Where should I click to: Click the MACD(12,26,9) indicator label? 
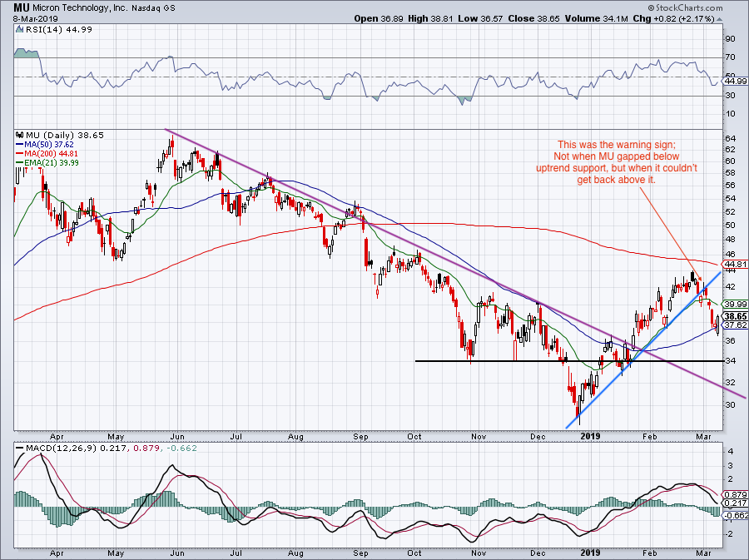tap(62, 448)
